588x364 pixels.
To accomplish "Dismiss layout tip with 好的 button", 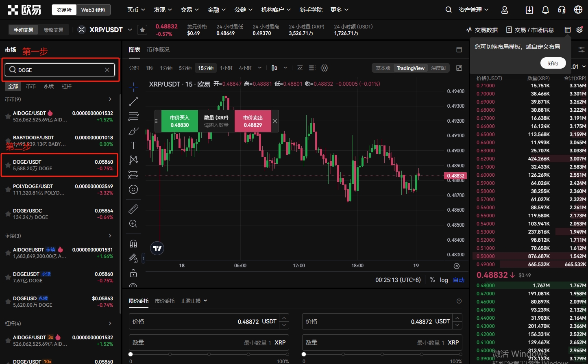I will pos(553,63).
